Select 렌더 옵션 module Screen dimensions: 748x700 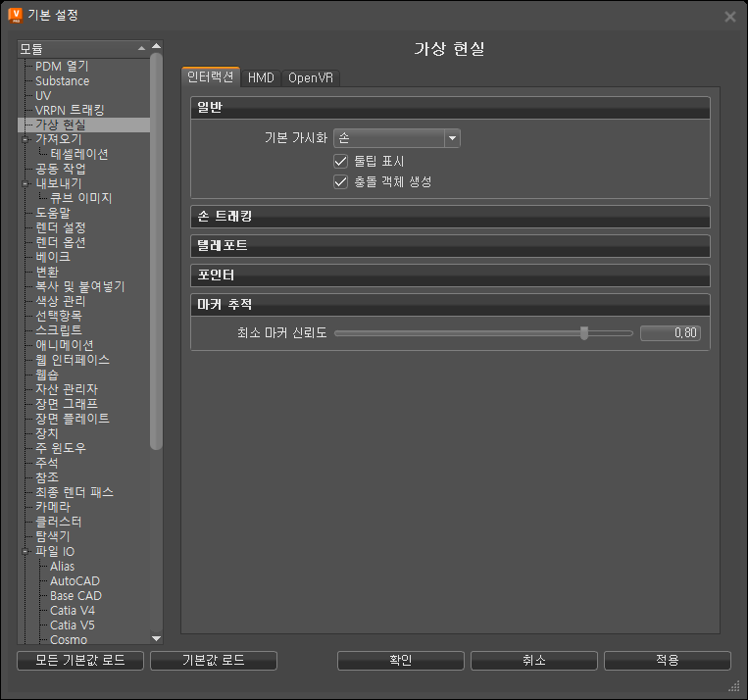click(x=61, y=242)
